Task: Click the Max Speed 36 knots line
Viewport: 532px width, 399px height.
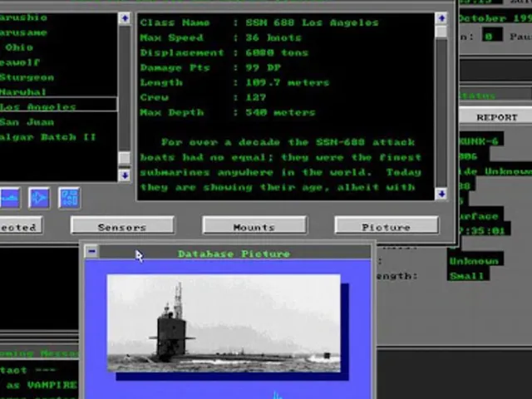Action: point(221,37)
